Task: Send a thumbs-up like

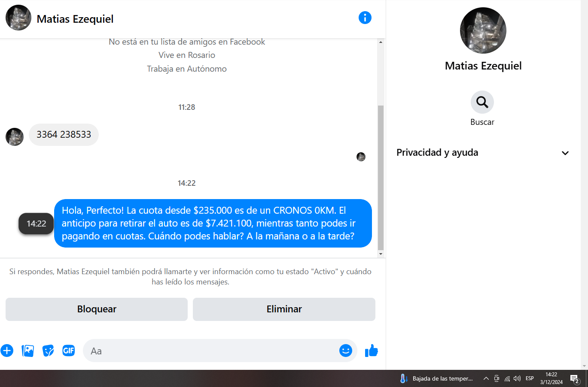Action: click(372, 351)
